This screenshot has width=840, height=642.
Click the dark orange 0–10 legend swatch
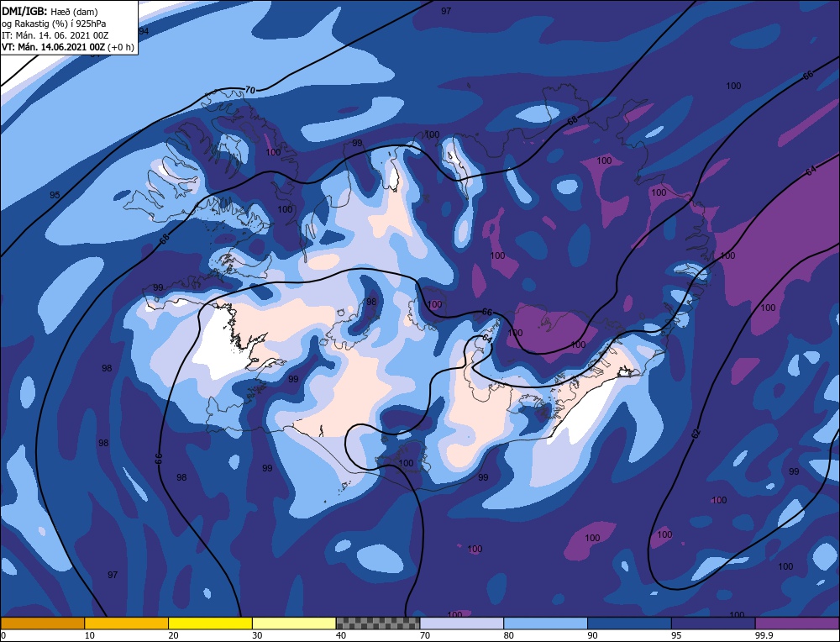tap(42, 623)
